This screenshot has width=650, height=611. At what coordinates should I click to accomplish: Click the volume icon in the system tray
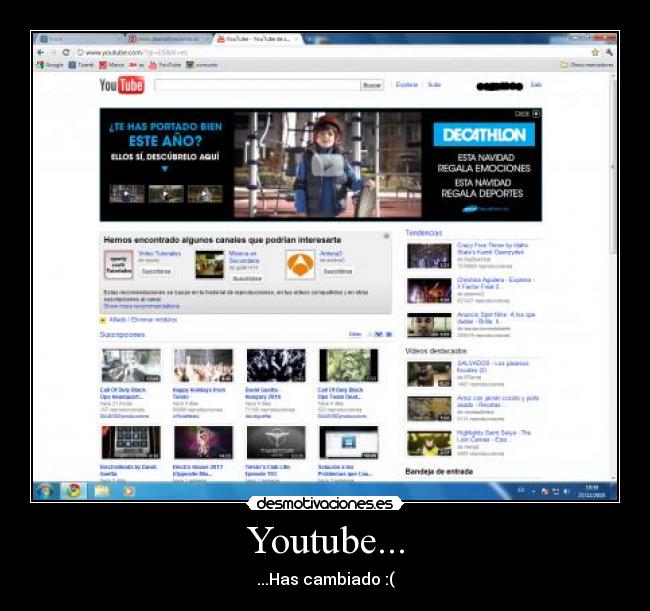tap(566, 492)
